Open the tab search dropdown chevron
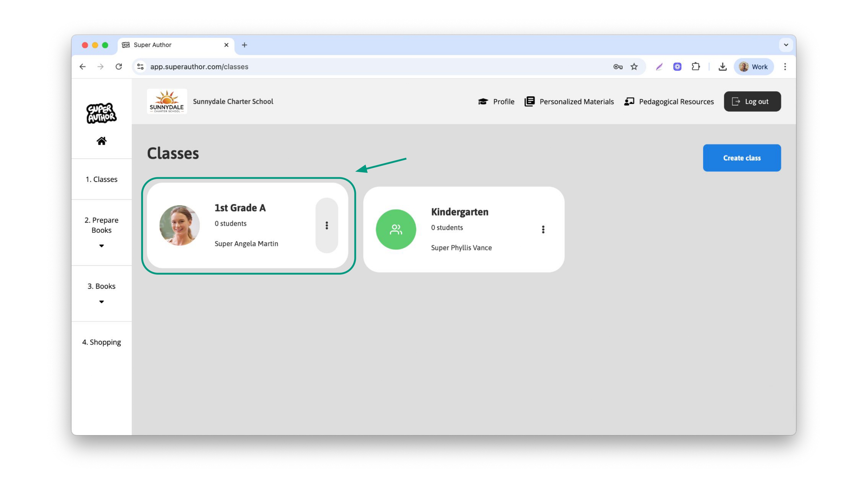The width and height of the screenshot is (868, 488). pyautogui.click(x=786, y=45)
